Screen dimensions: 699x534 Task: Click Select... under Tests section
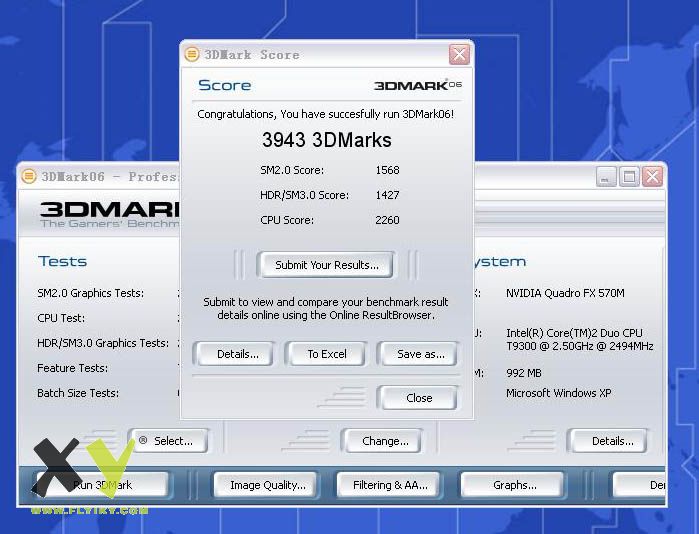169,441
